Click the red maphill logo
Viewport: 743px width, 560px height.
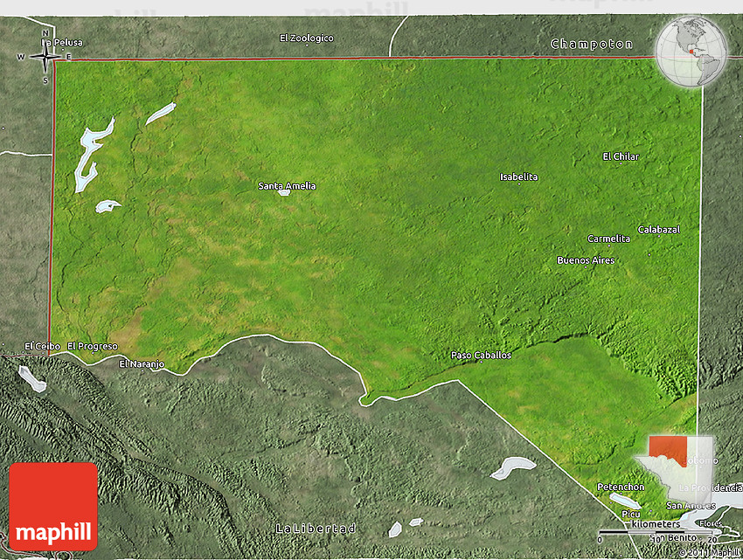[53, 506]
